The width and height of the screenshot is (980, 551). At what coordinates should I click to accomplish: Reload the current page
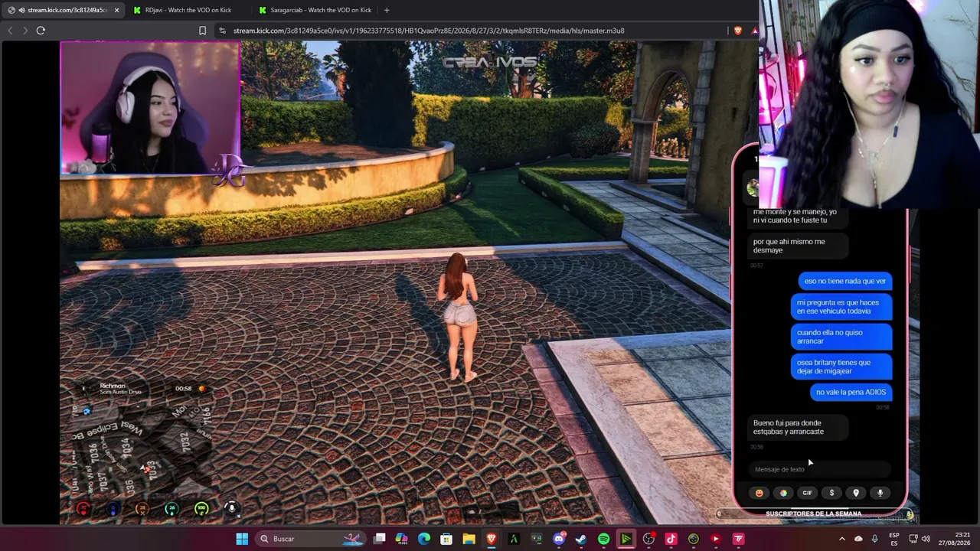click(x=41, y=31)
